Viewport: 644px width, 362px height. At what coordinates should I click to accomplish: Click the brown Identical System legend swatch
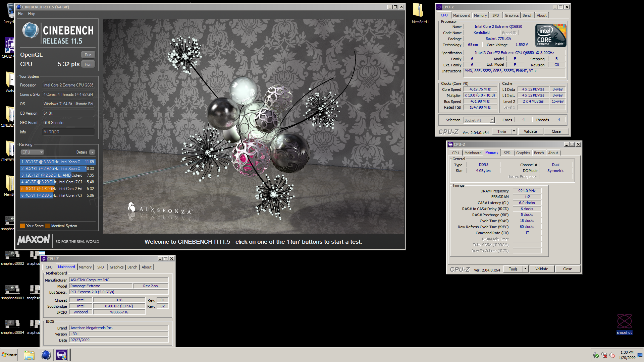click(48, 226)
